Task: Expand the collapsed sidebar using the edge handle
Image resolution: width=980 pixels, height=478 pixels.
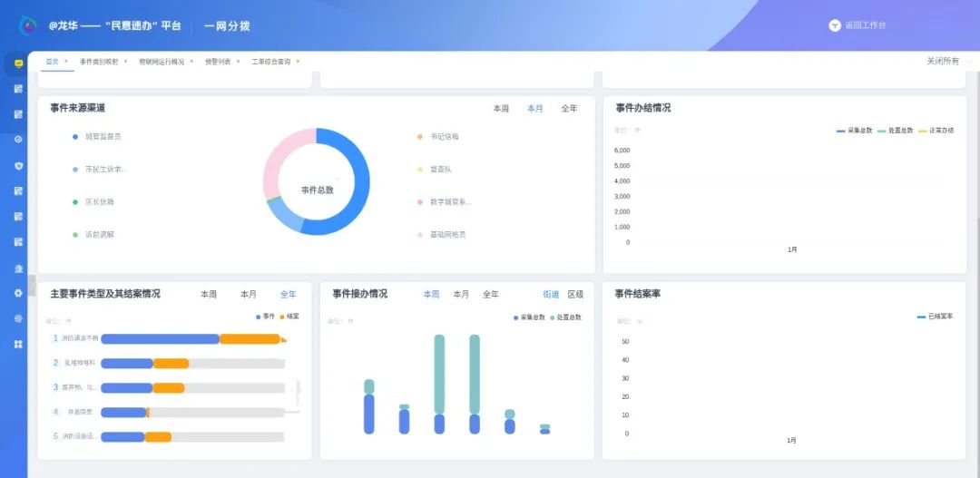Action: tap(32, 286)
